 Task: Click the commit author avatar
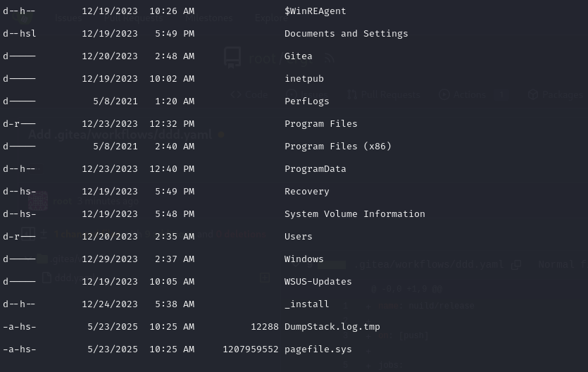[x=38, y=201]
